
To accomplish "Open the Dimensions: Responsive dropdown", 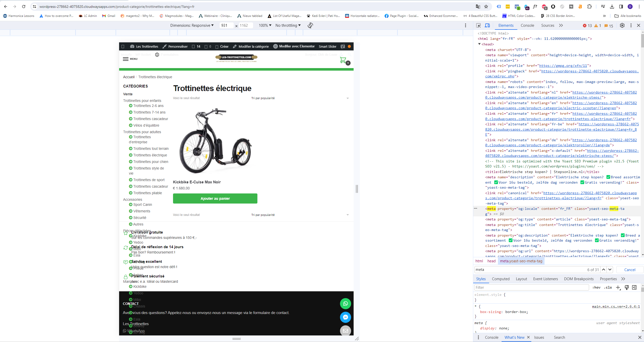I will coord(192,25).
